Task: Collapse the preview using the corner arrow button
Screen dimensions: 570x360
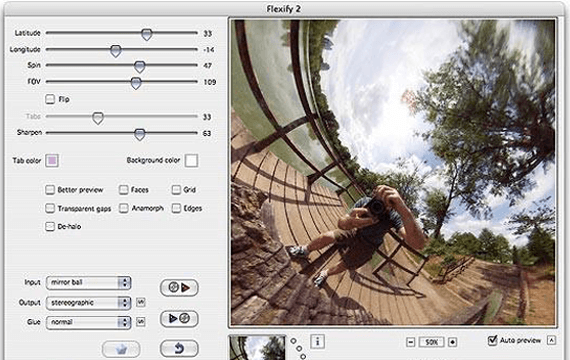Action: (552, 340)
